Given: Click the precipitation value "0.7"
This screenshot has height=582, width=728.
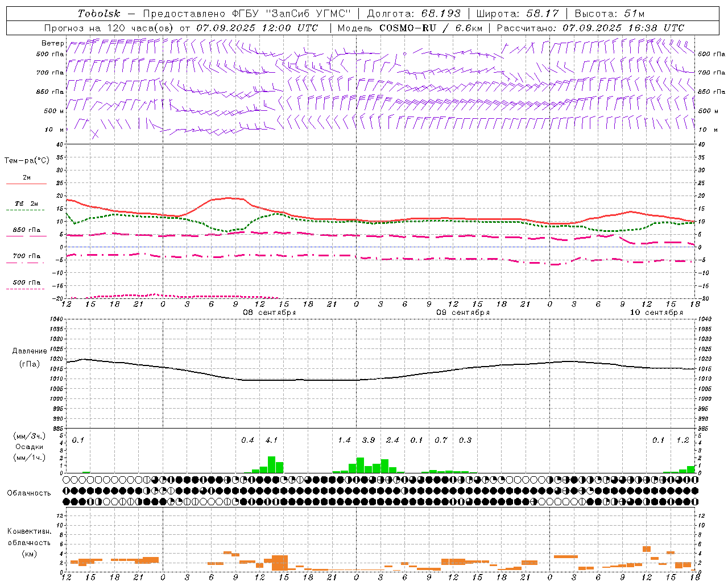Looking at the screenshot, I should tap(441, 440).
